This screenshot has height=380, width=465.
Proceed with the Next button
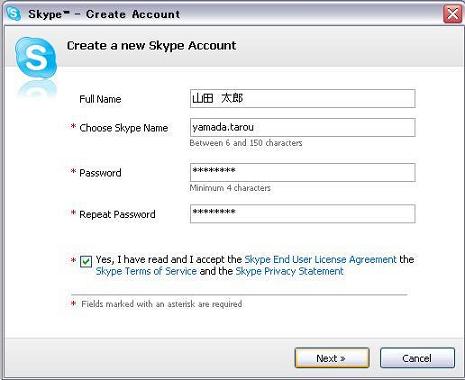332,358
